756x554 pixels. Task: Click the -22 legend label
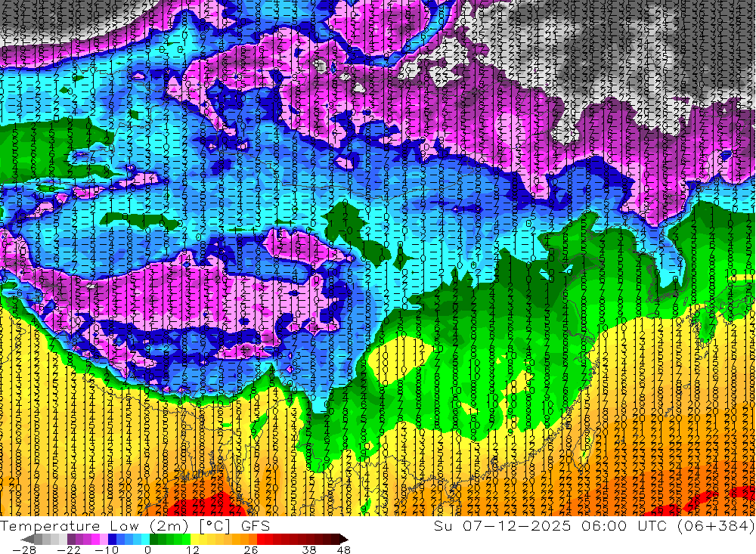tap(69, 549)
